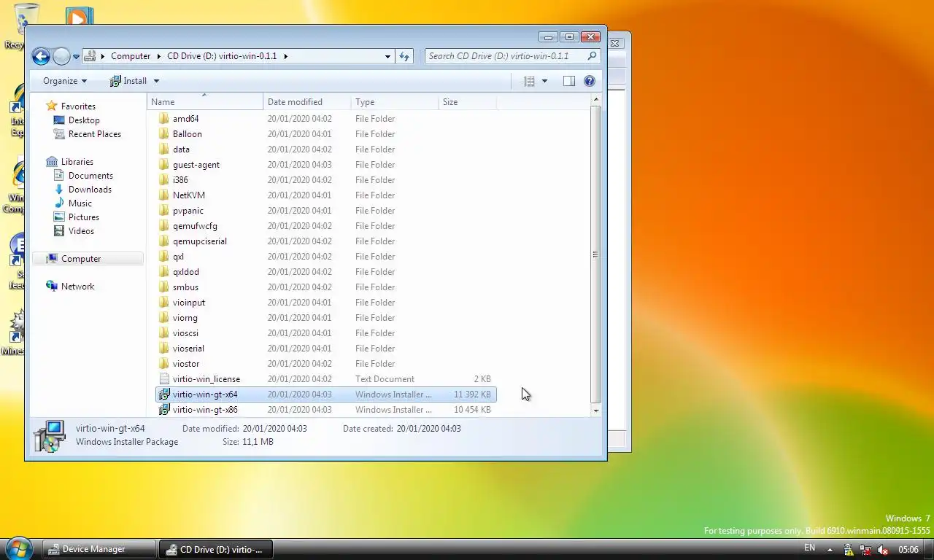The width and height of the screenshot is (934, 560).
Task: Select the viorng folder icon
Action: (x=164, y=318)
